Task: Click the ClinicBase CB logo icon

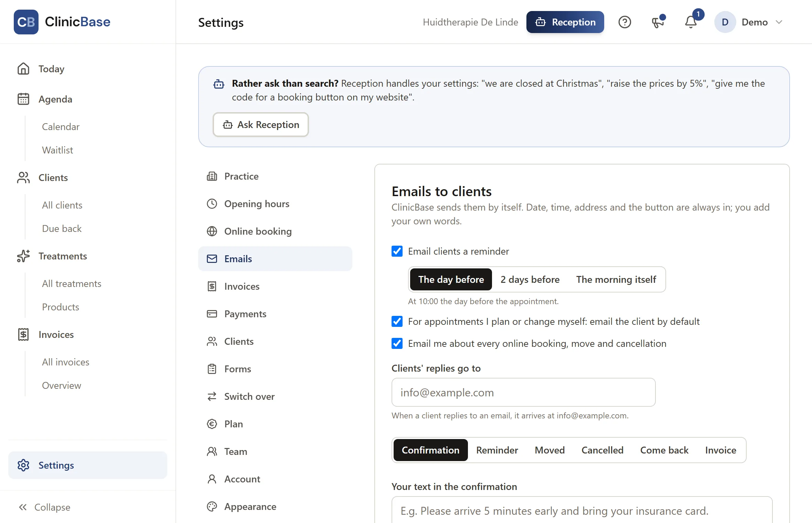Action: click(26, 22)
